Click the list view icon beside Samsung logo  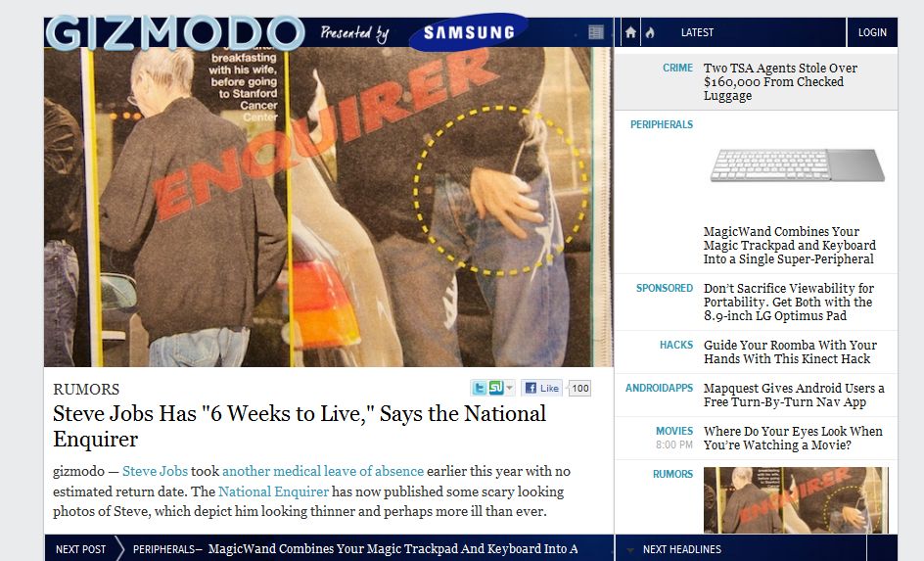coord(595,33)
